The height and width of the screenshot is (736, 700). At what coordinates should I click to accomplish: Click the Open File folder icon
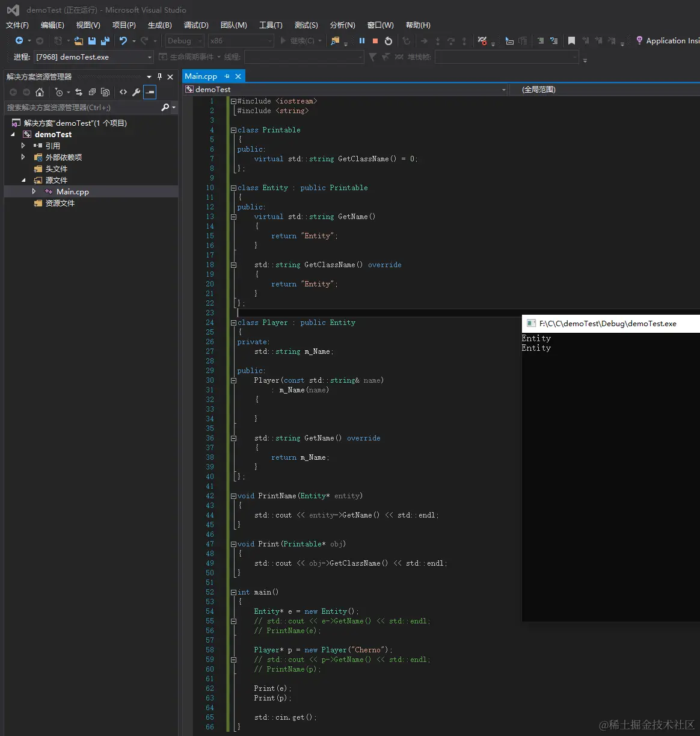point(79,41)
